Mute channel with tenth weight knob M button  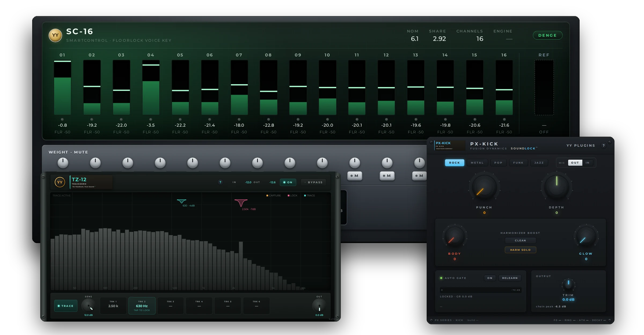(x=355, y=176)
